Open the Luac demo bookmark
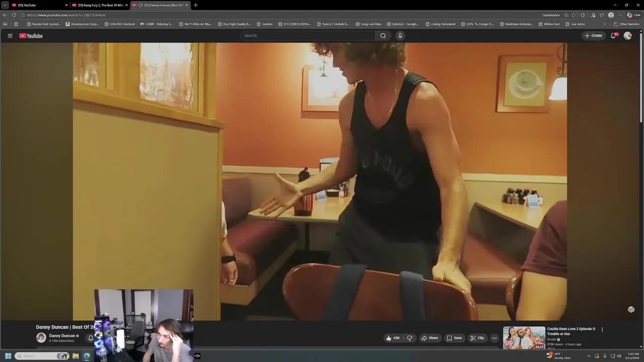This screenshot has width=644, height=362. tap(575, 24)
